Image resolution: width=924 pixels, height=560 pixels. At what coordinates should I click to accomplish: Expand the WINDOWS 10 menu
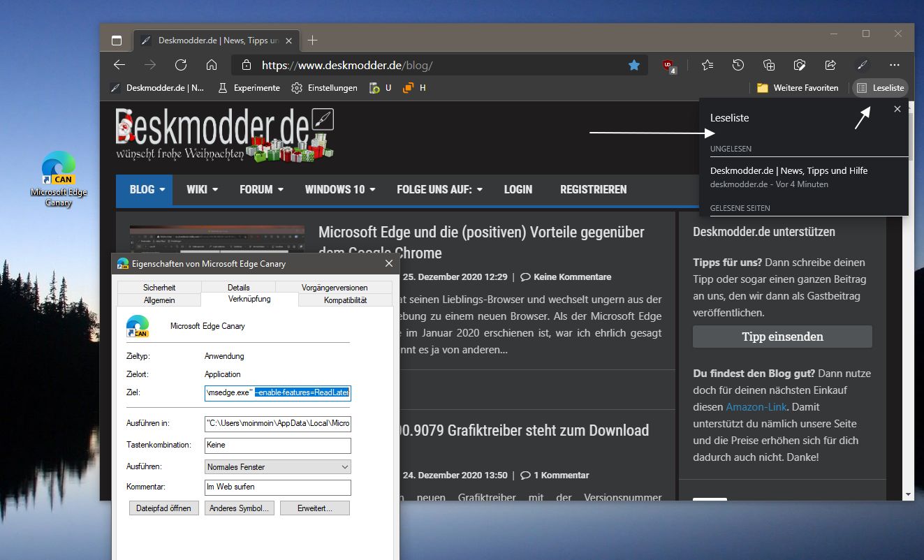[x=340, y=189]
